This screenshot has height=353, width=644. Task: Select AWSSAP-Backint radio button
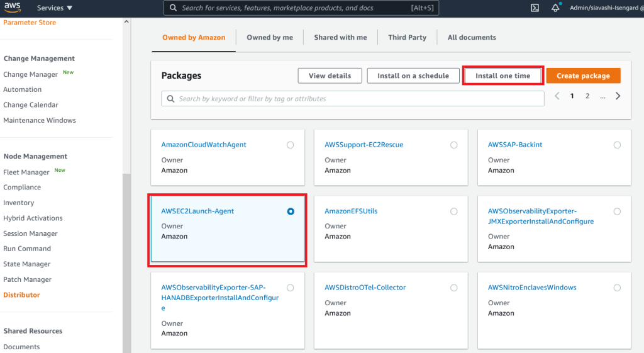617,145
